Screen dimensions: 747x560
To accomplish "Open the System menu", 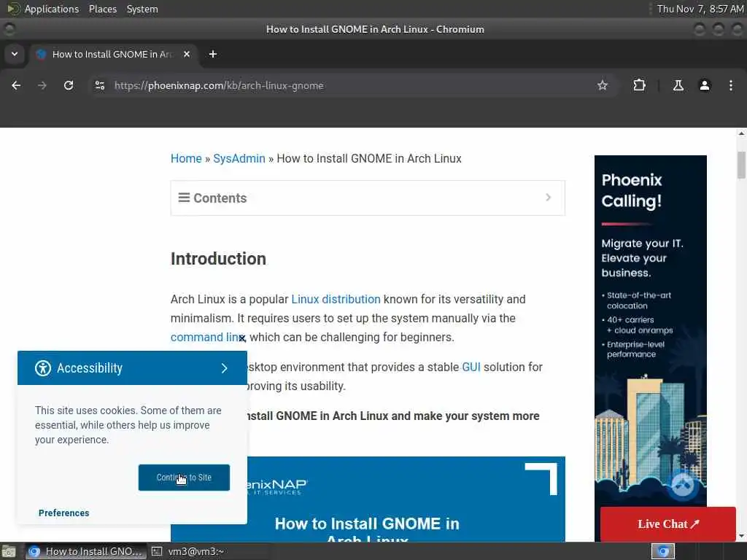I will [142, 9].
